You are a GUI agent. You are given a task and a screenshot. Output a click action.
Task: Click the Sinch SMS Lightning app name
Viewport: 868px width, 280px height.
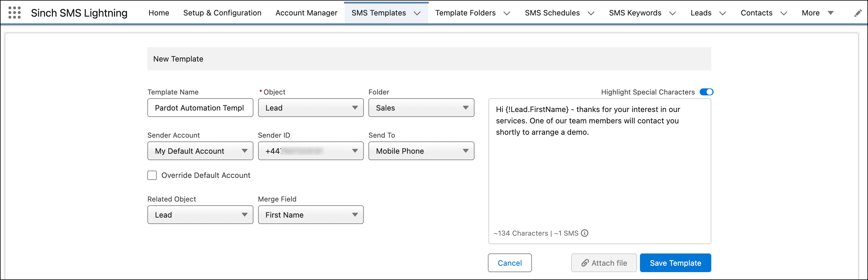(x=79, y=13)
